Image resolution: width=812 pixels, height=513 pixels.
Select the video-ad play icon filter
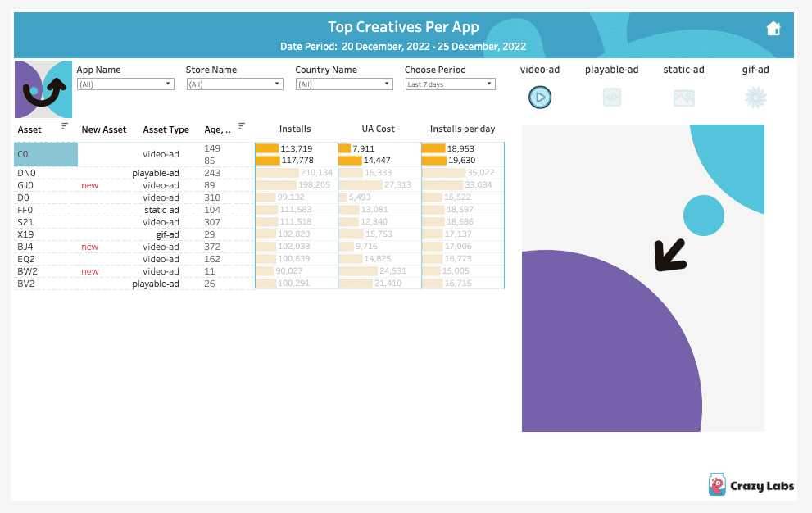coord(540,98)
